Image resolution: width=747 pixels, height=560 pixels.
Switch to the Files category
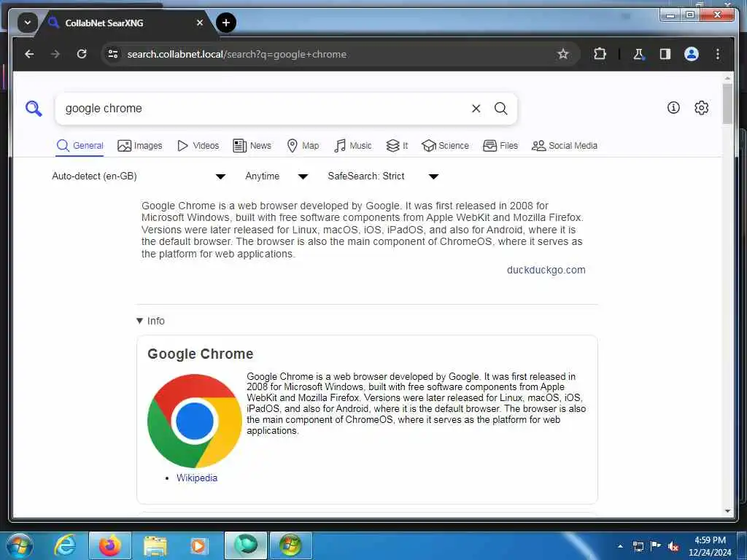point(500,146)
